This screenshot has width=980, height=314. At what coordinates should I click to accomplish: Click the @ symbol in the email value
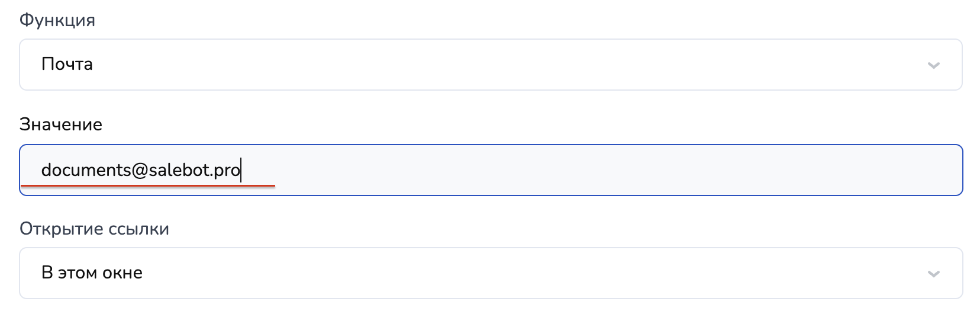pos(140,171)
